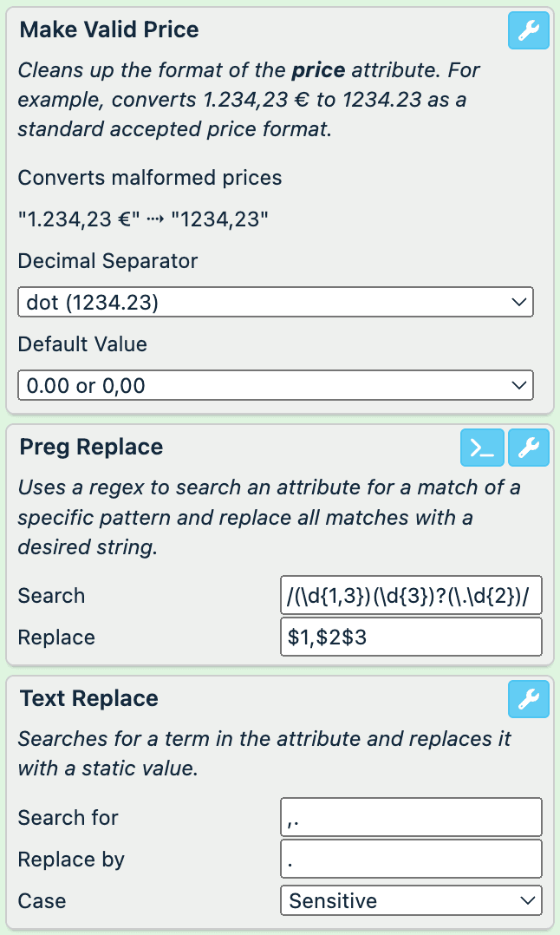Open the wrench settings on Preg Replace

pyautogui.click(x=528, y=448)
